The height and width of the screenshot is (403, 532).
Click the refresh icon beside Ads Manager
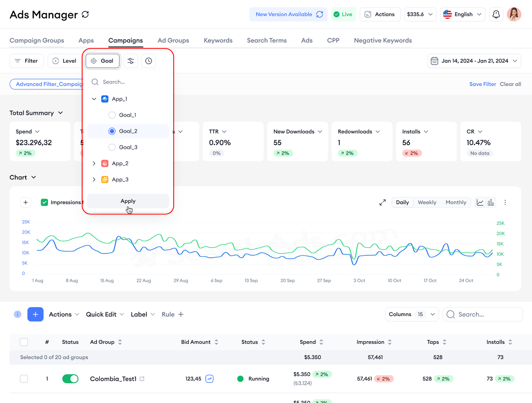85,15
